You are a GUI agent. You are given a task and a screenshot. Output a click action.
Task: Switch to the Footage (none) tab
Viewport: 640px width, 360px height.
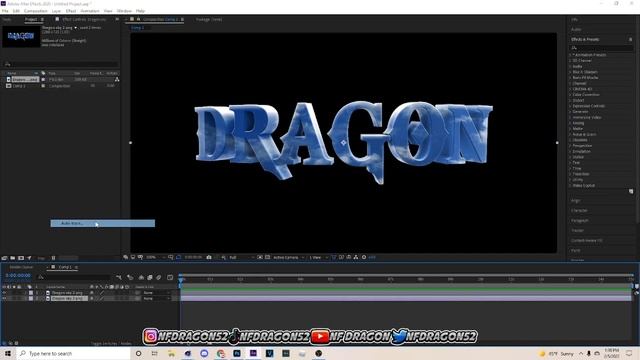pyautogui.click(x=209, y=19)
